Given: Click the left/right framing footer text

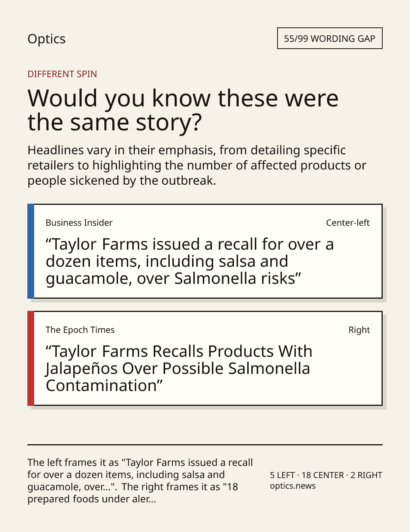Looking at the screenshot, I should point(140,481).
